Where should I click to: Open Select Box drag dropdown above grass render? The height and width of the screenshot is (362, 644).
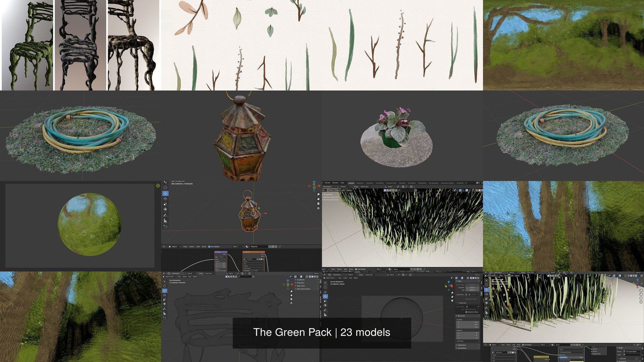coord(366,187)
